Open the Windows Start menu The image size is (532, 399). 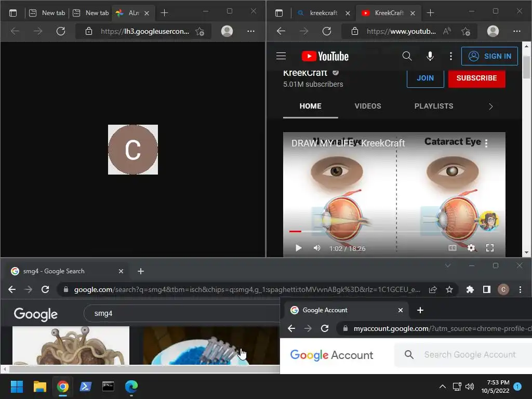(17, 387)
